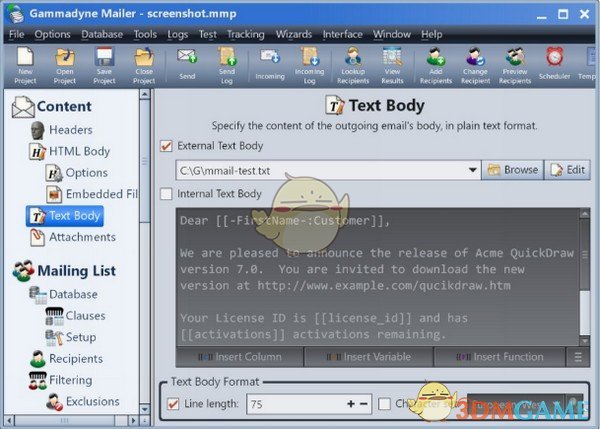The image size is (600, 429).
Task: Click the Send toolbar icon
Action: 187,63
